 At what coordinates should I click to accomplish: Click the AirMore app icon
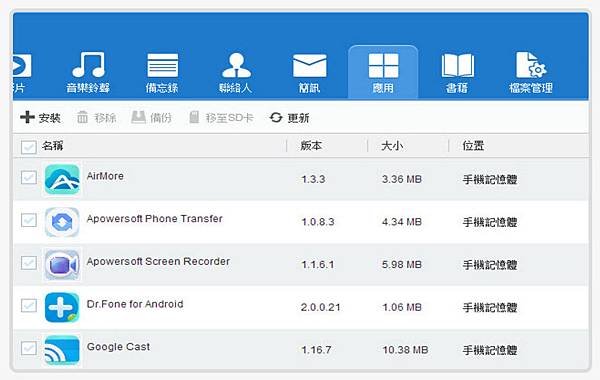(62, 179)
